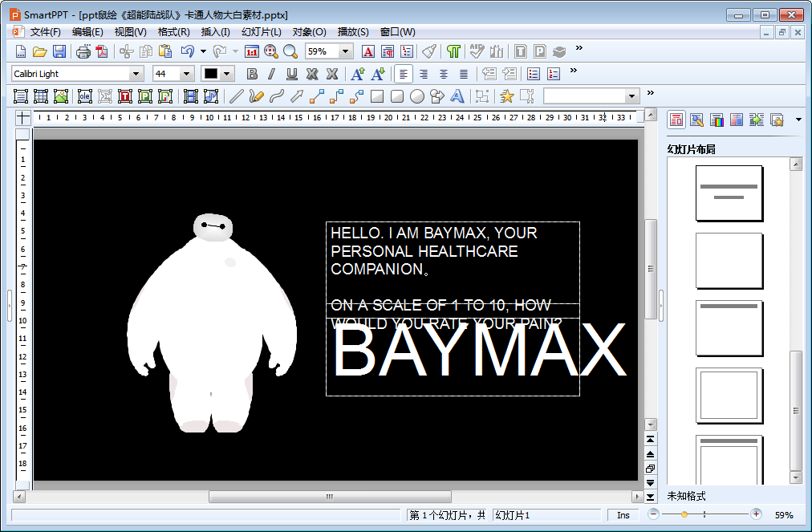Insert a table frame
The image size is (812, 532).
(41, 95)
